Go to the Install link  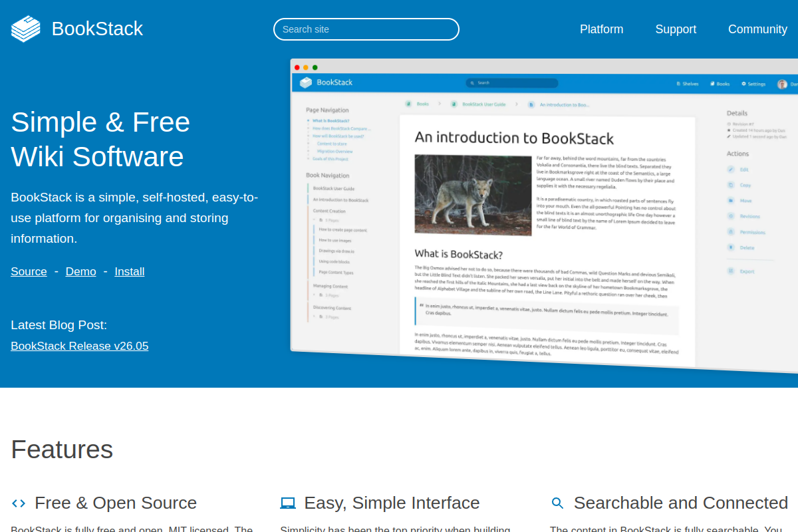pos(130,271)
